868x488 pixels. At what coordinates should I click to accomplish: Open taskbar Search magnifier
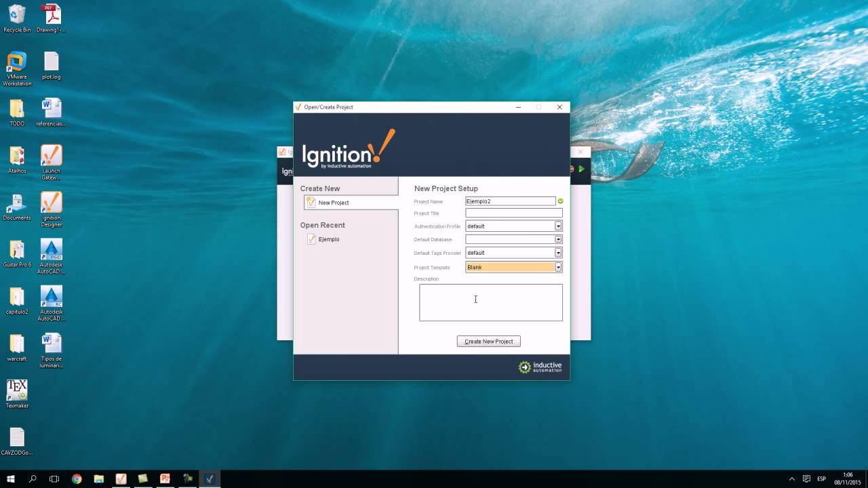[33, 479]
